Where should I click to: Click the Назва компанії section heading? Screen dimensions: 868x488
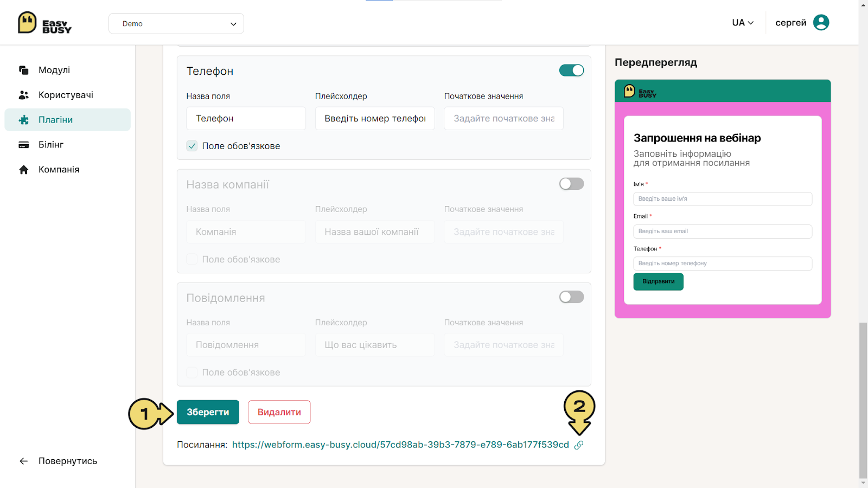pos(228,184)
